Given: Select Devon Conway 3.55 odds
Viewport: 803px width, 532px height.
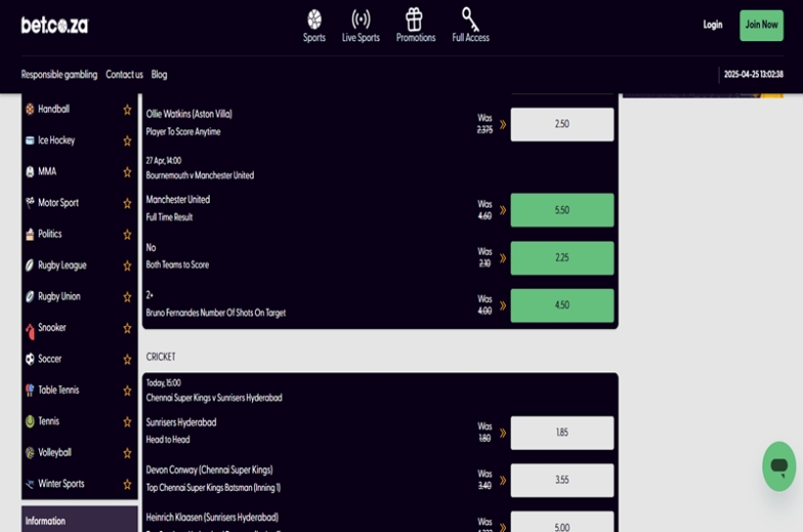Looking at the screenshot, I should click(x=562, y=480).
